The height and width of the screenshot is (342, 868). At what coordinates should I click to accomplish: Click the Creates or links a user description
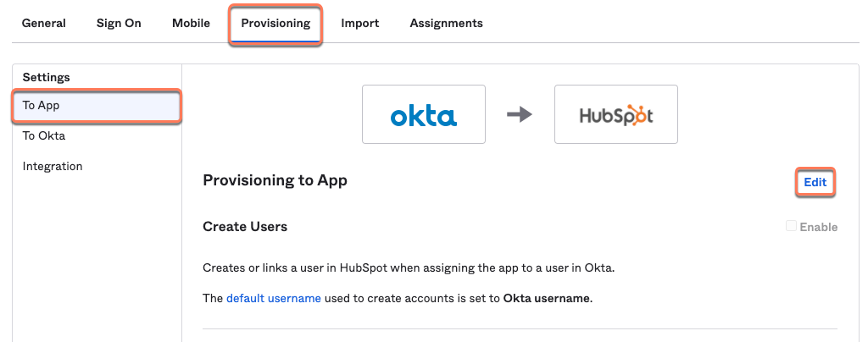pyautogui.click(x=409, y=268)
